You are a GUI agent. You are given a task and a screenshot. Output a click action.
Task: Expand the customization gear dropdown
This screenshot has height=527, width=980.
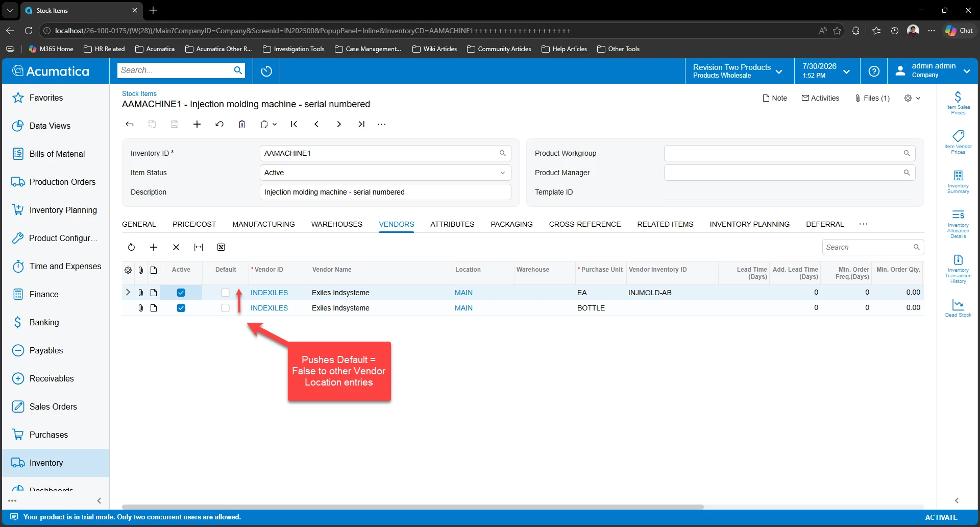pos(913,98)
